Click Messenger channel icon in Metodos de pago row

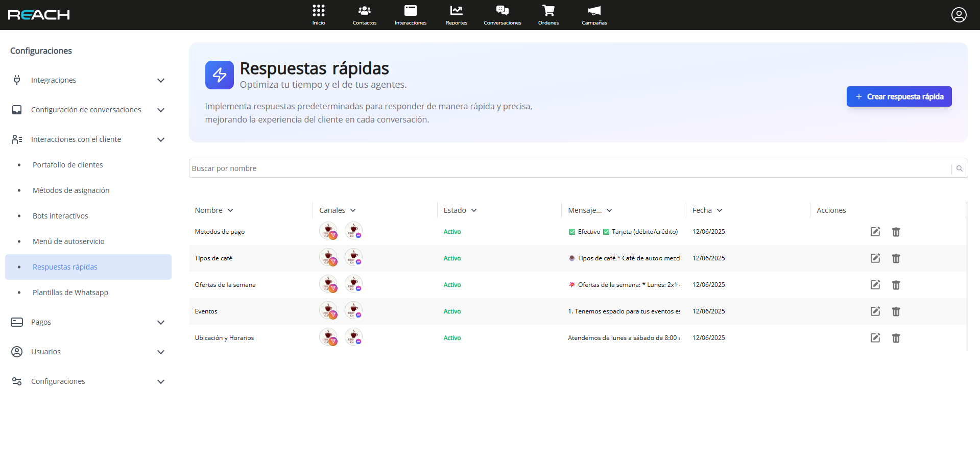click(353, 231)
